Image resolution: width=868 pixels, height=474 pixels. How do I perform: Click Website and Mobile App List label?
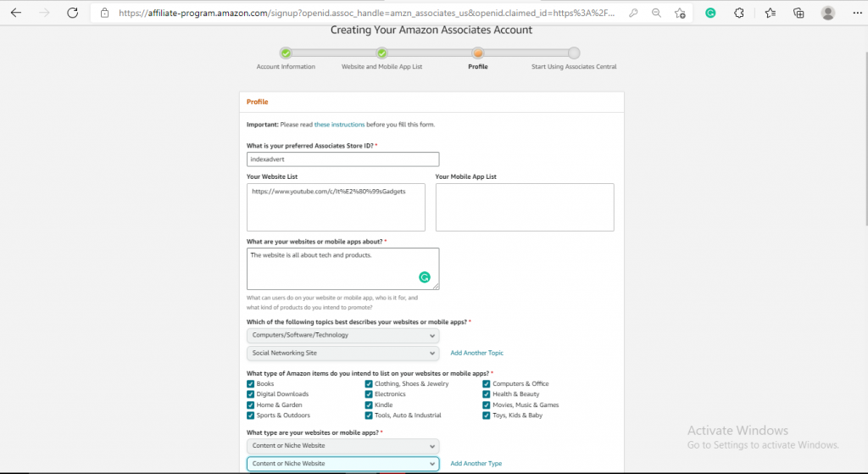tap(382, 66)
